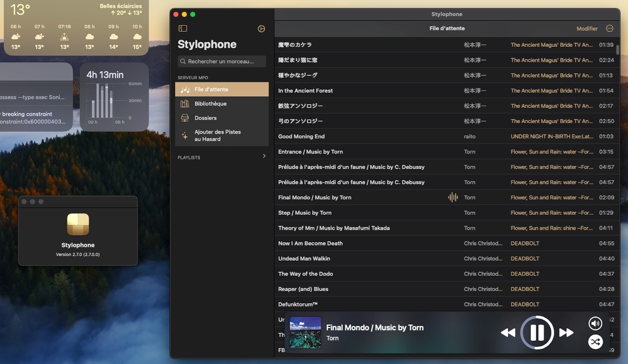This screenshot has width=628, height=364.
Task: Select track "In the Ancient Forest"
Action: coord(447,91)
